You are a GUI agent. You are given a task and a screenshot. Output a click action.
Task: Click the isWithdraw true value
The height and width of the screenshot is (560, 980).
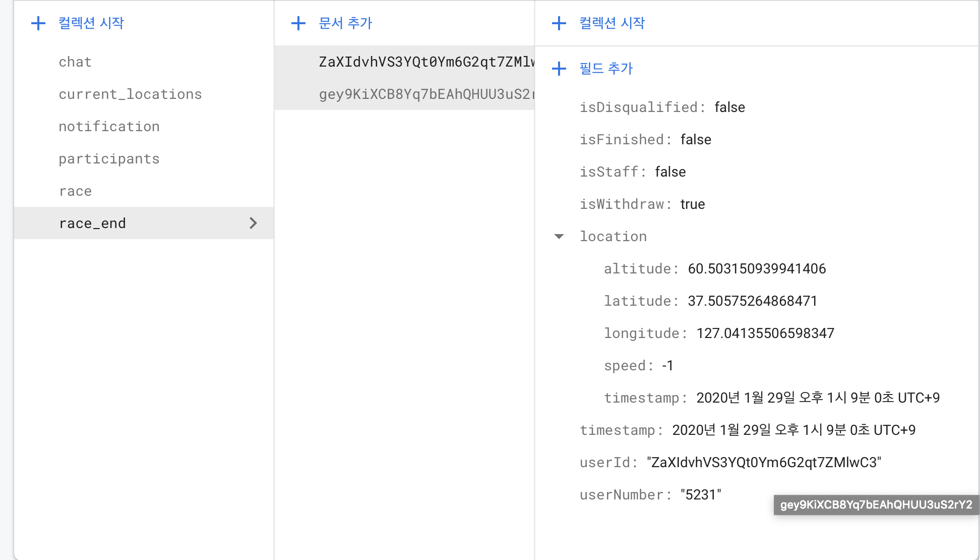click(x=693, y=204)
